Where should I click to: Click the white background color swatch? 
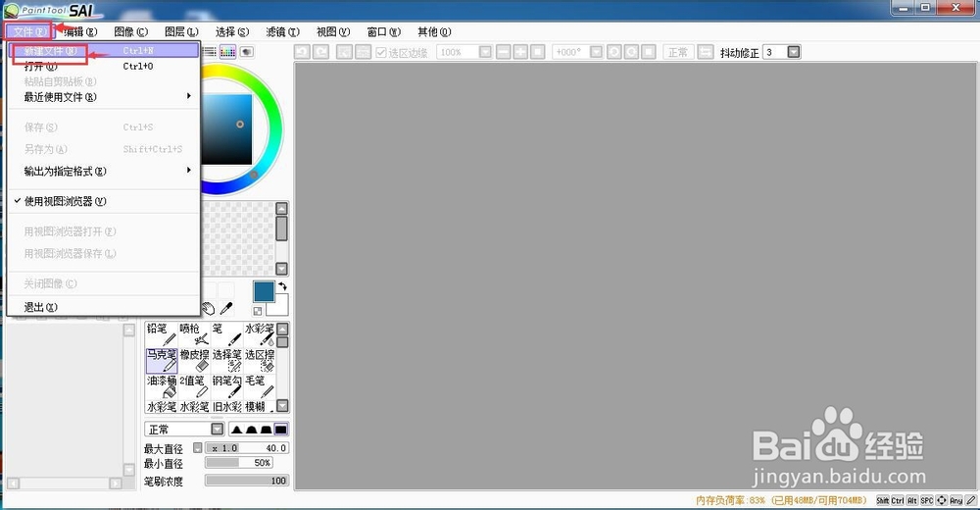tap(278, 306)
